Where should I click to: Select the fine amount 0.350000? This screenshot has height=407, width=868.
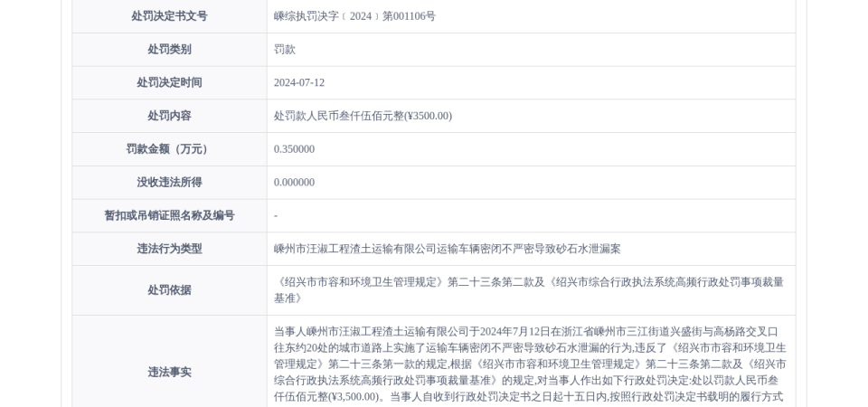[x=295, y=149]
